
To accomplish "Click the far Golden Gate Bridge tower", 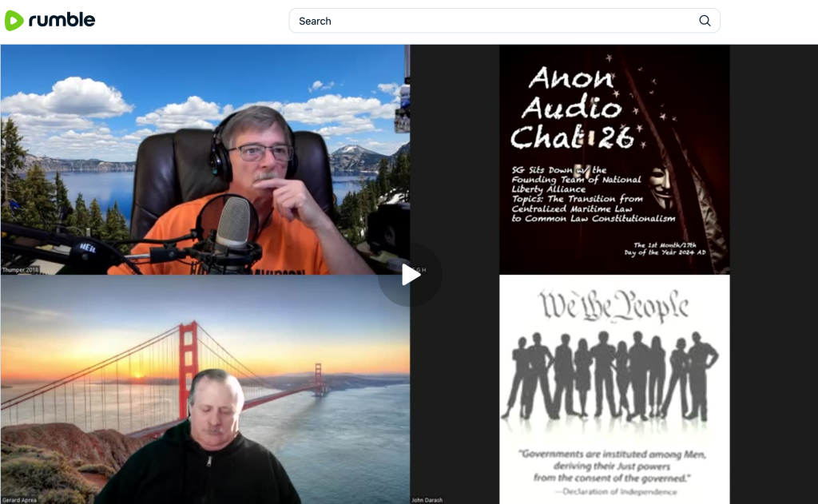I will pyautogui.click(x=320, y=378).
